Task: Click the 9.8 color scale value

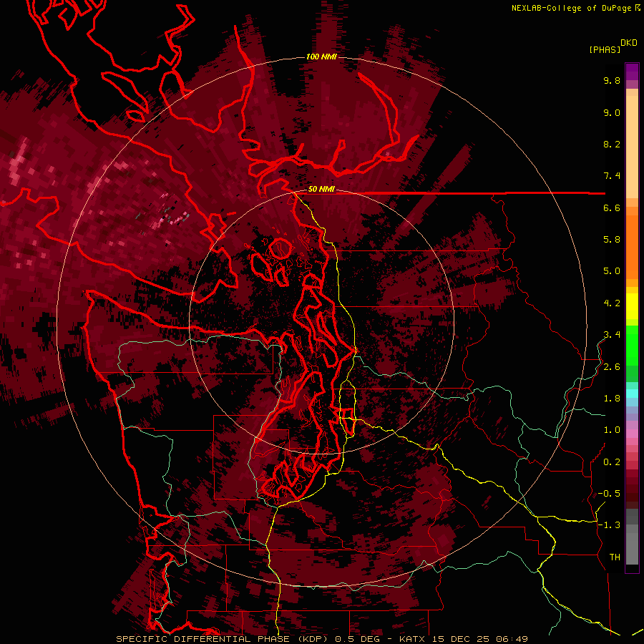Action: tap(612, 80)
